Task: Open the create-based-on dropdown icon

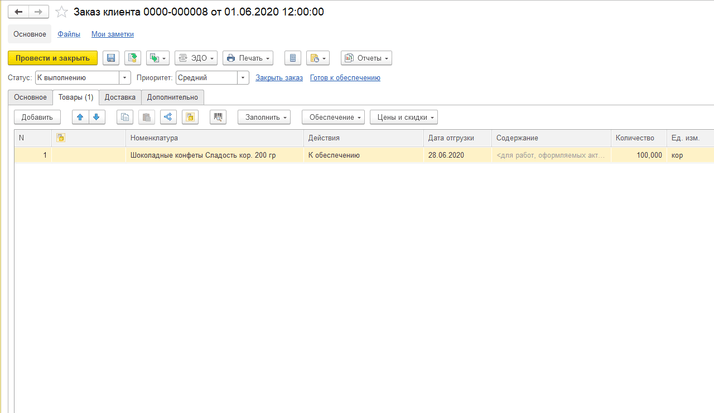Action: click(x=158, y=58)
